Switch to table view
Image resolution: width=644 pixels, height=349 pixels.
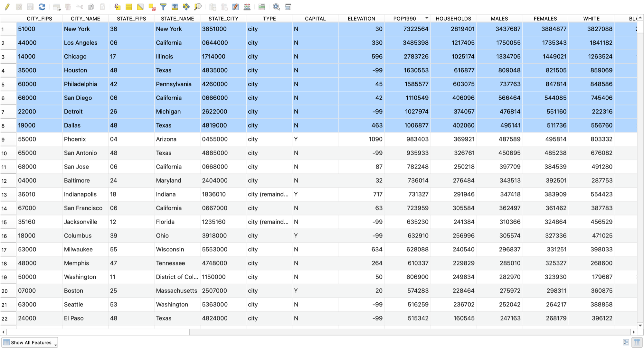click(x=637, y=342)
